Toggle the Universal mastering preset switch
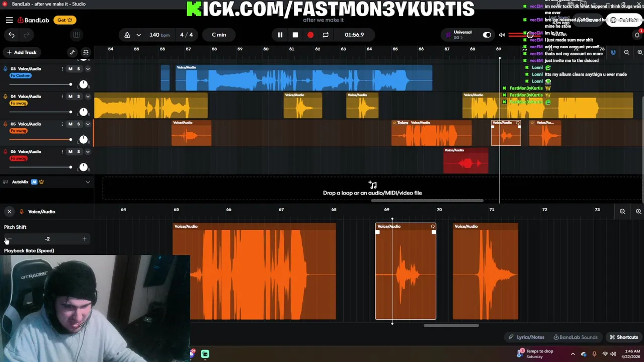The image size is (644, 362). tap(487, 35)
